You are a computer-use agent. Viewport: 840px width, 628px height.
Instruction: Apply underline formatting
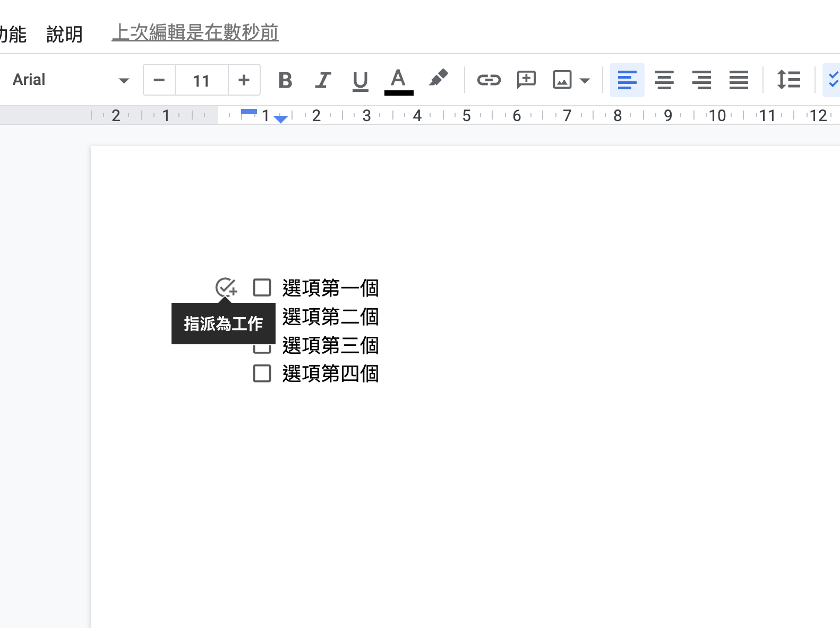point(360,80)
